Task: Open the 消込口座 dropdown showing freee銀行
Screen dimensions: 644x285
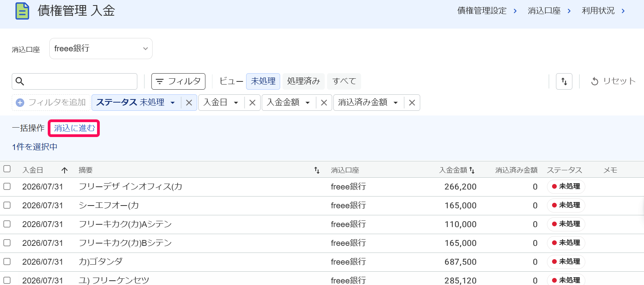Action: click(x=101, y=49)
